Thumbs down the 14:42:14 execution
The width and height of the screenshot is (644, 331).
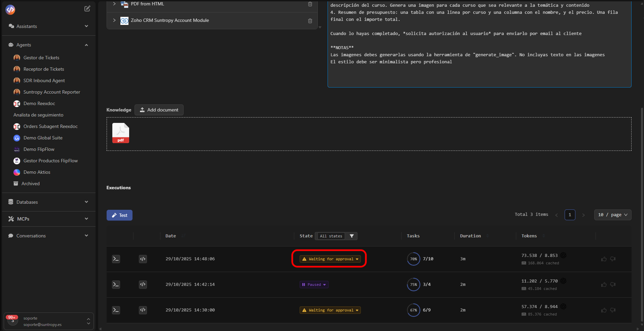[613, 285]
